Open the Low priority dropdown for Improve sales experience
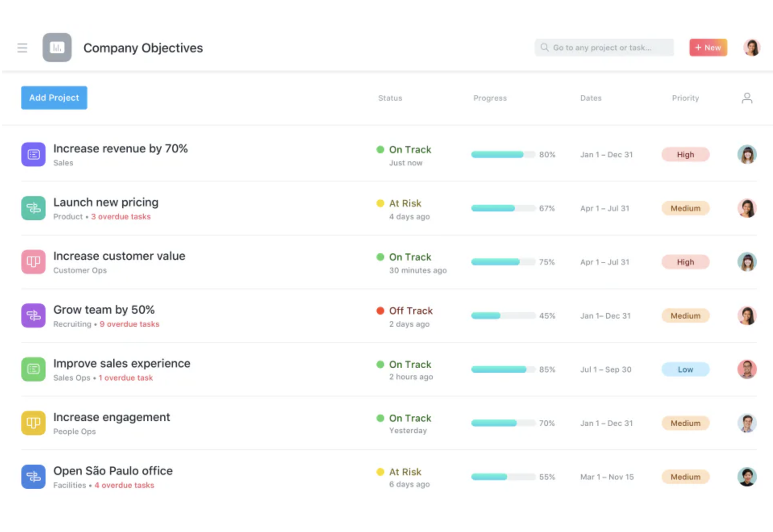 (685, 369)
